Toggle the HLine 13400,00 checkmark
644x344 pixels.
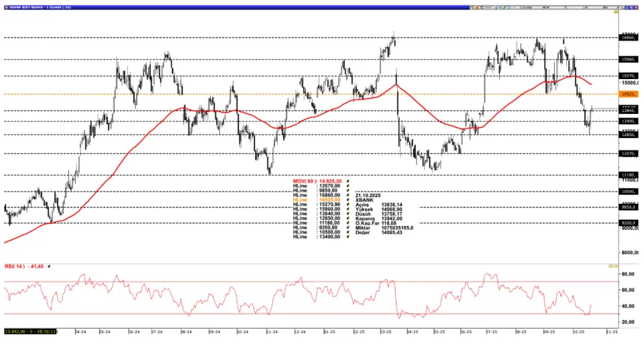point(348,237)
